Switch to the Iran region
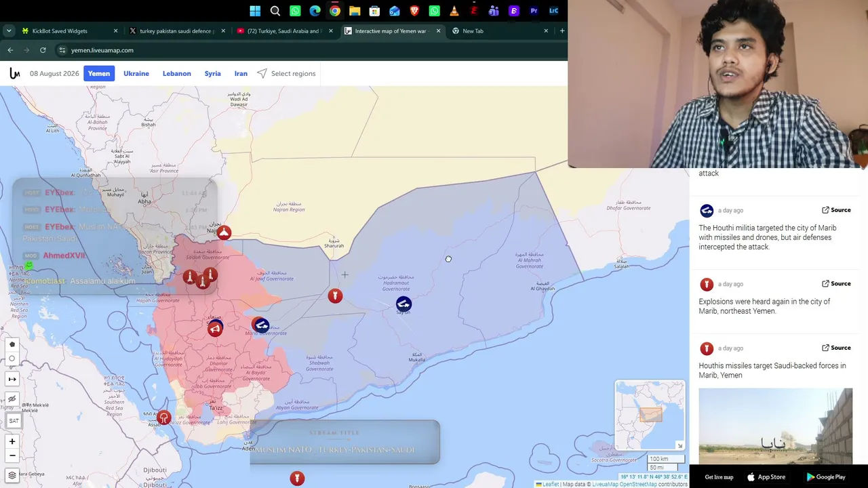 point(241,73)
